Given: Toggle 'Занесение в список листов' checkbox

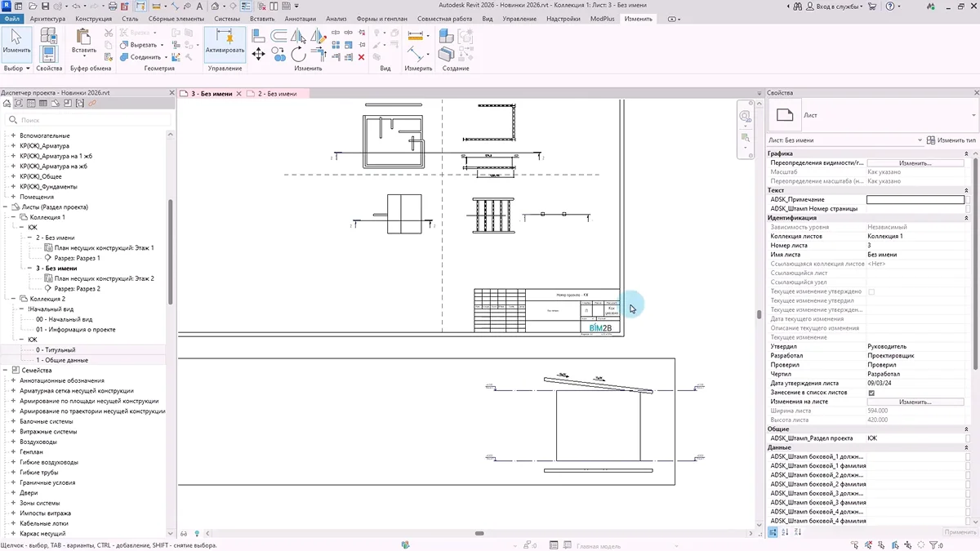Looking at the screenshot, I should [871, 393].
